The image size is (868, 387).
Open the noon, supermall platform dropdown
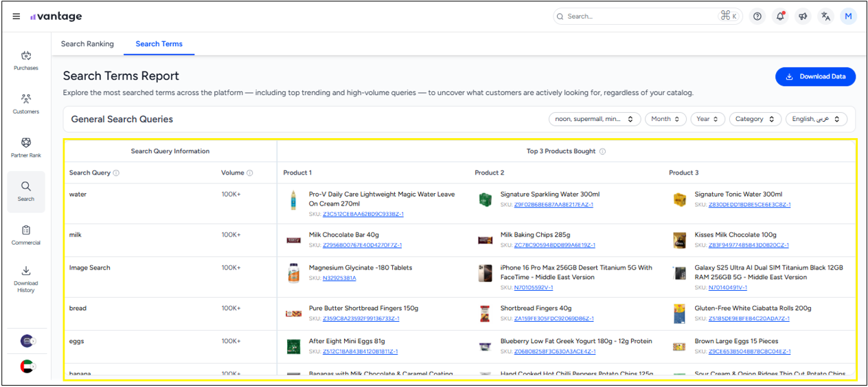pos(594,119)
